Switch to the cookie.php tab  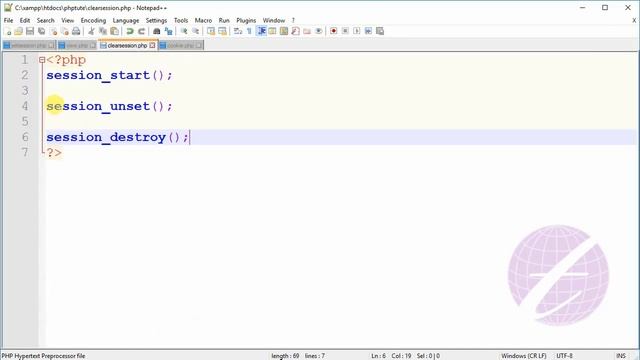(x=180, y=45)
